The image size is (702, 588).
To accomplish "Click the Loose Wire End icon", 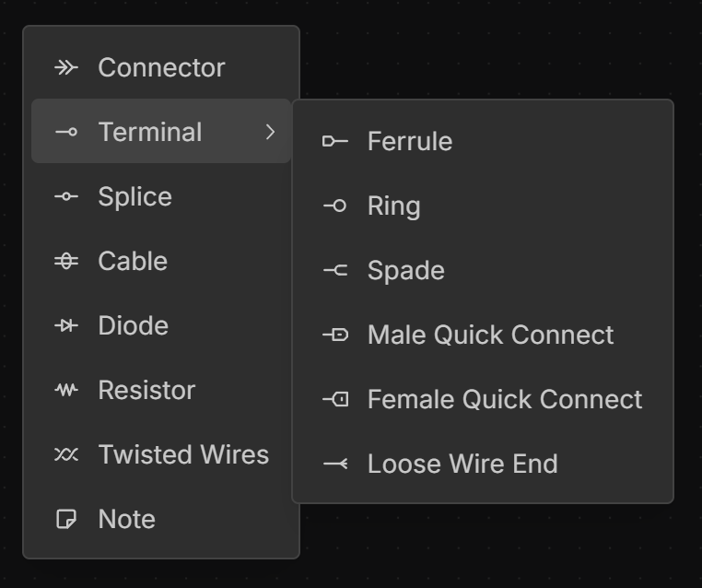I will pyautogui.click(x=335, y=464).
